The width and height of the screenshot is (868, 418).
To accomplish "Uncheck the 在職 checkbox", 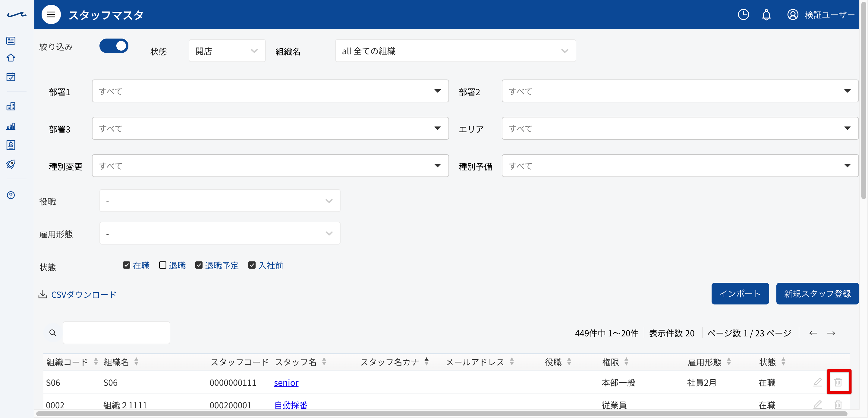I will 126,265.
